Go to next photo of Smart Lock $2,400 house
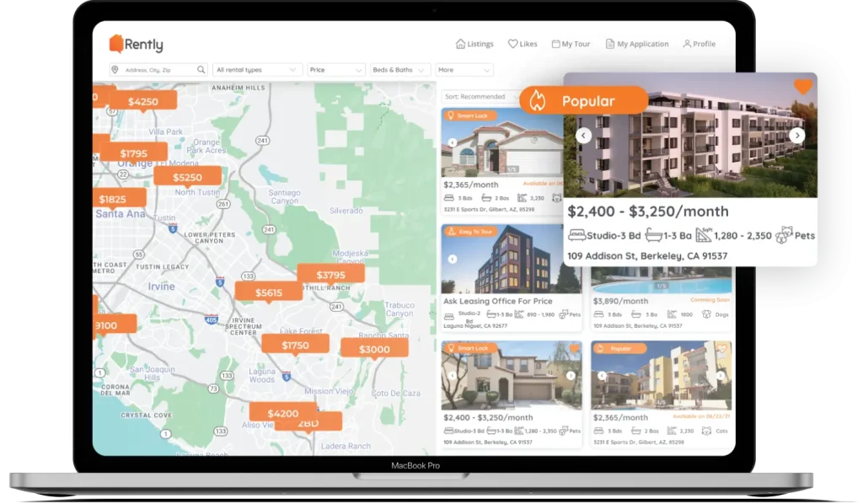The width and height of the screenshot is (863, 504). coord(571,376)
